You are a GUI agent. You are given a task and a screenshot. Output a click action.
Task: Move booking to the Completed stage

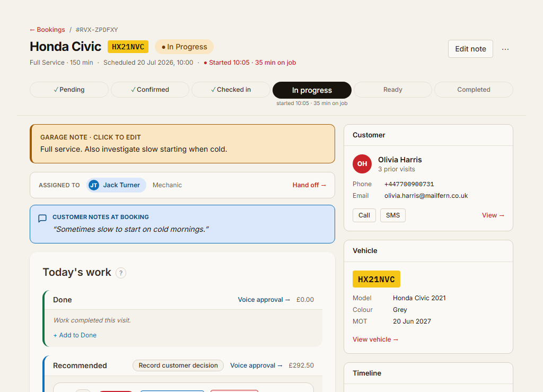tap(474, 90)
